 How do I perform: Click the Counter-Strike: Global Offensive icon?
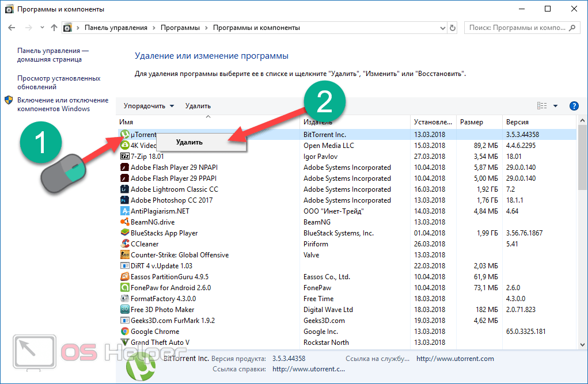[125, 254]
